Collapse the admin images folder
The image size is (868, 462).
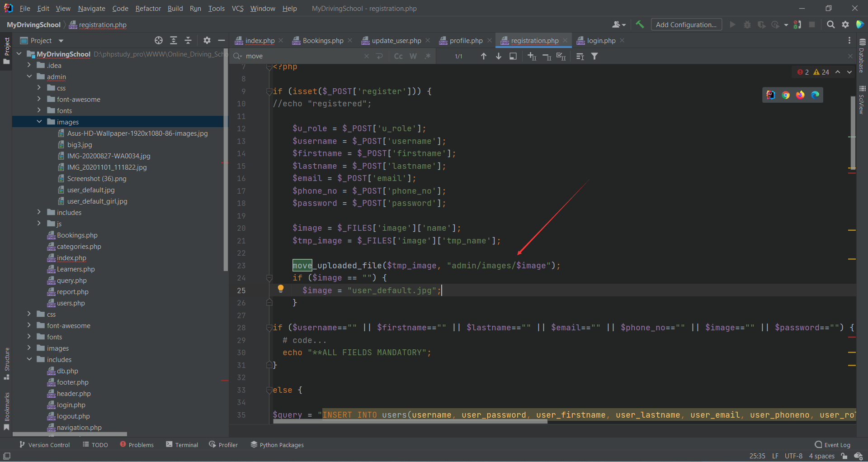[39, 122]
